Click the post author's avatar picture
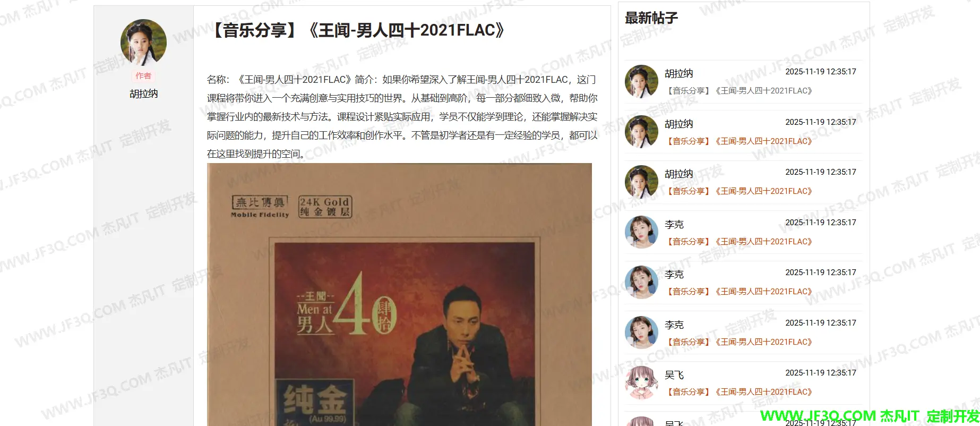 click(x=143, y=42)
